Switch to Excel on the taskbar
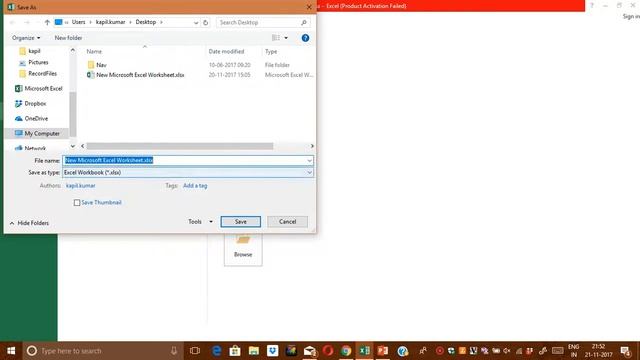 tap(364, 351)
